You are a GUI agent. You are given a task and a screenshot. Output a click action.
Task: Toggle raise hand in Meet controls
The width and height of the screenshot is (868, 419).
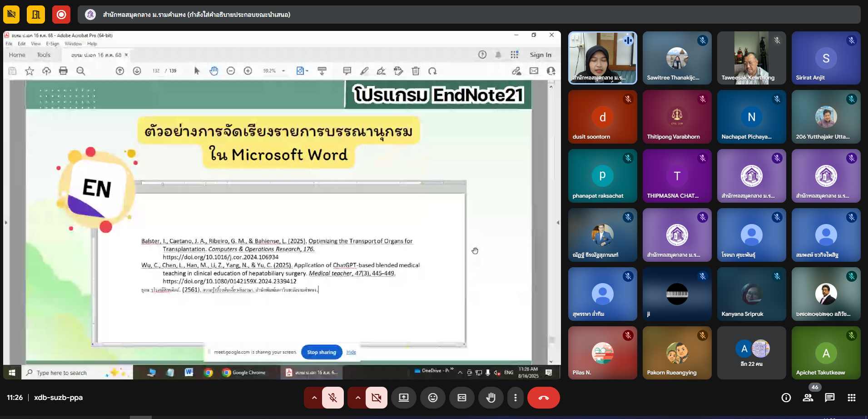pos(491,398)
